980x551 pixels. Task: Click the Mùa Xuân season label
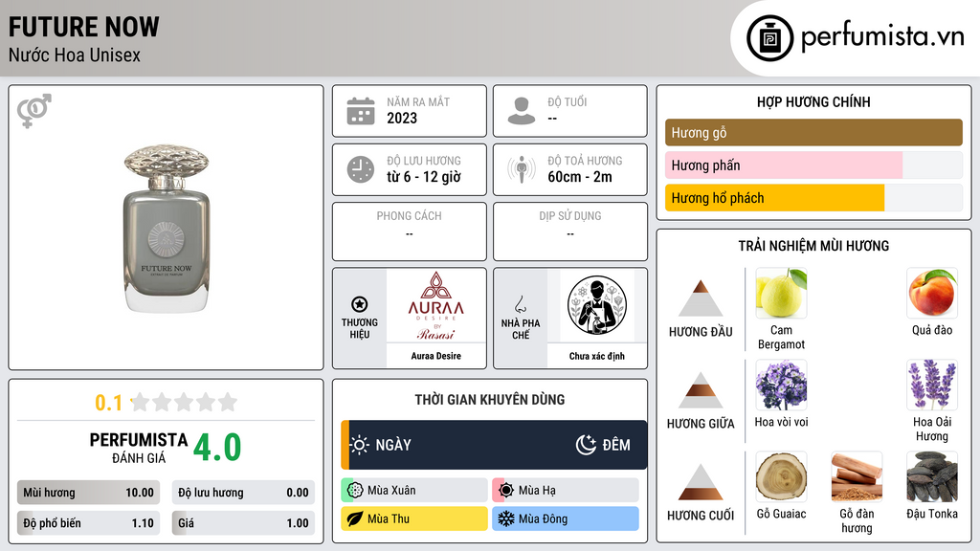coord(391,491)
